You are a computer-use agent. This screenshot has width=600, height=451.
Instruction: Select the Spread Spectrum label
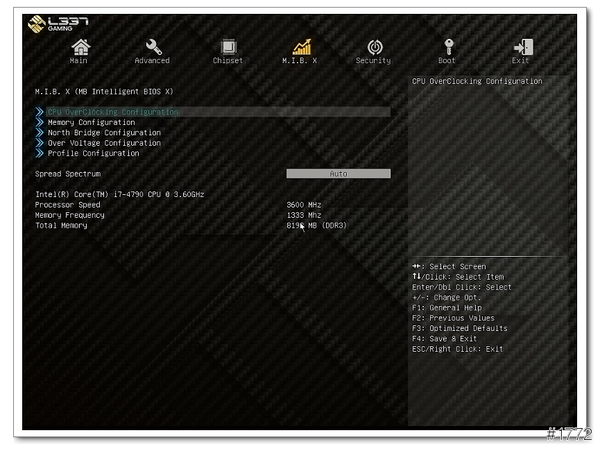(68, 174)
